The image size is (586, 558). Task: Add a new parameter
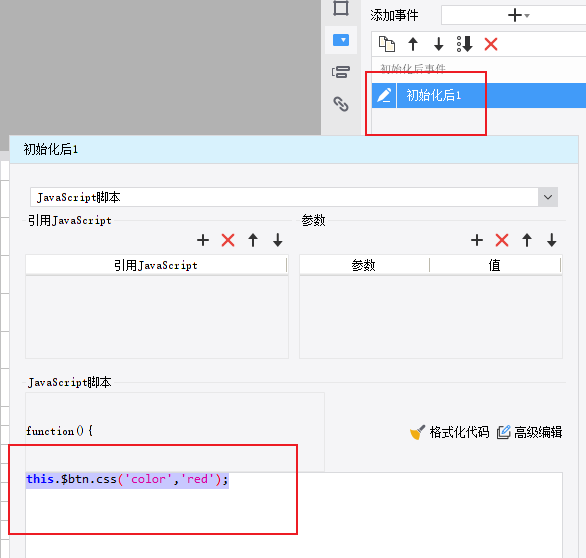point(477,240)
